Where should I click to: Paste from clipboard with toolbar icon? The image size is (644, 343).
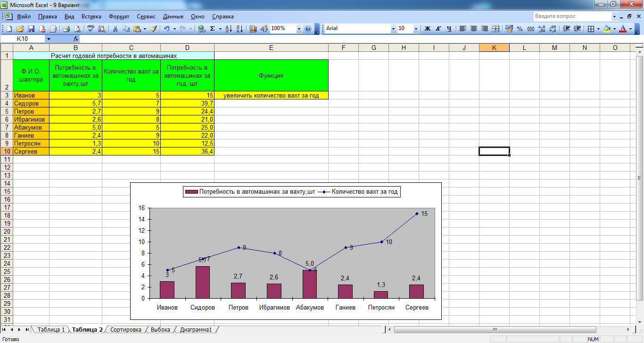137,29
